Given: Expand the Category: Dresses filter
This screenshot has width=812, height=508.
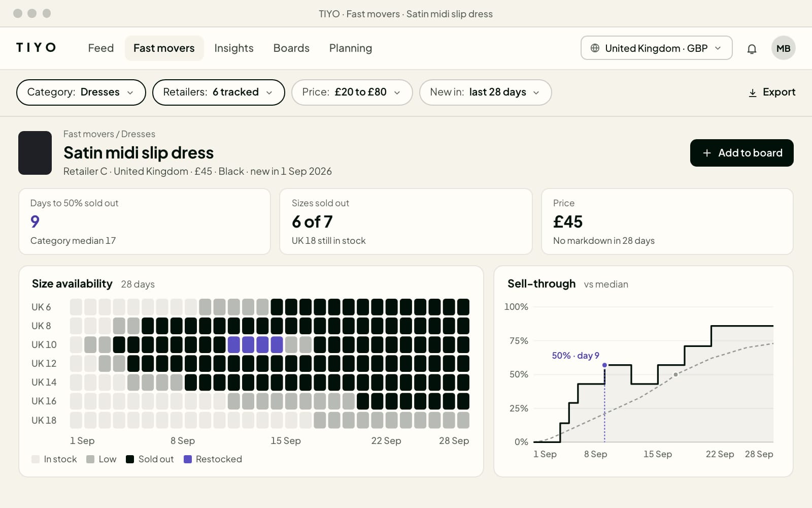Looking at the screenshot, I should 81,92.
